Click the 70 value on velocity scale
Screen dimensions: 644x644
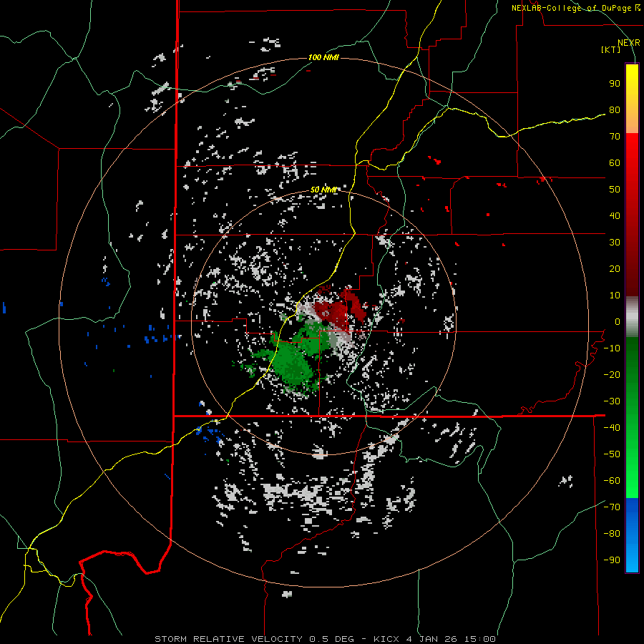pos(615,137)
